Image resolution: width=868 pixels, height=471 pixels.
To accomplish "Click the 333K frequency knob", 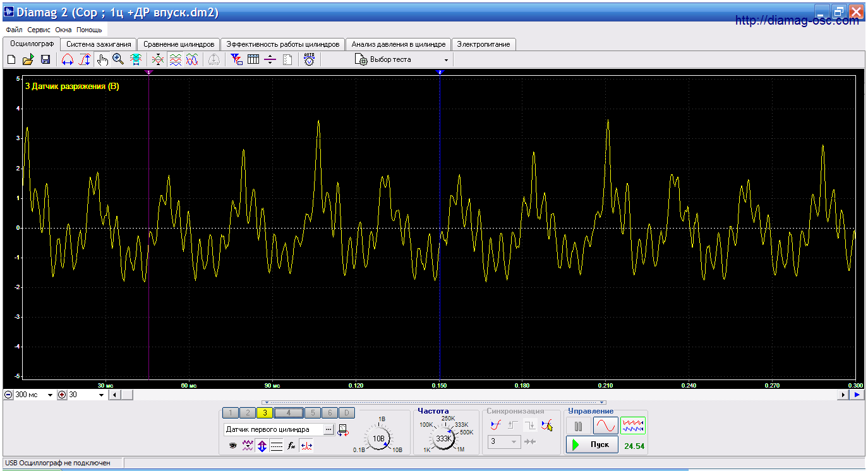I will [444, 438].
